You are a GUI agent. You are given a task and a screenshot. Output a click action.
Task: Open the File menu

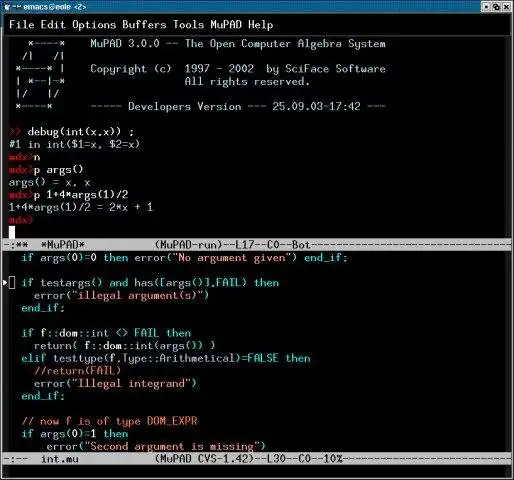[x=22, y=25]
